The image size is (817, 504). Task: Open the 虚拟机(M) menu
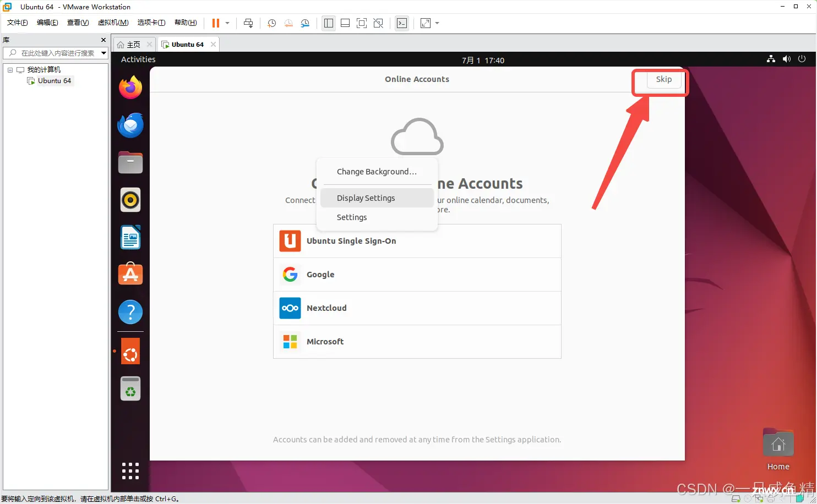tap(113, 23)
